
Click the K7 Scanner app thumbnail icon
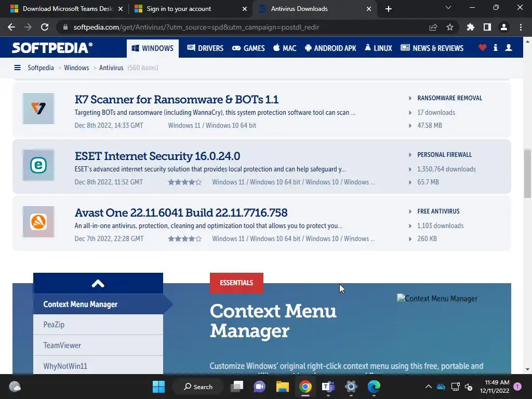(x=38, y=109)
